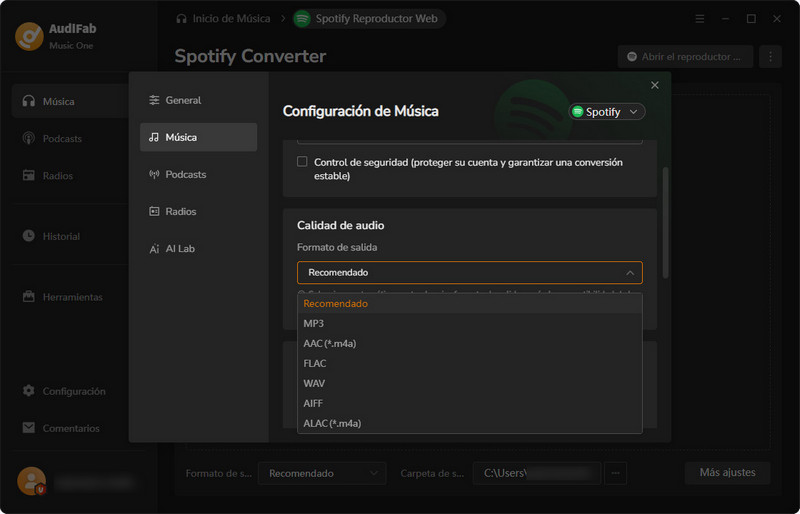Click Más ajustes button
The height and width of the screenshot is (514, 800).
[x=728, y=473]
